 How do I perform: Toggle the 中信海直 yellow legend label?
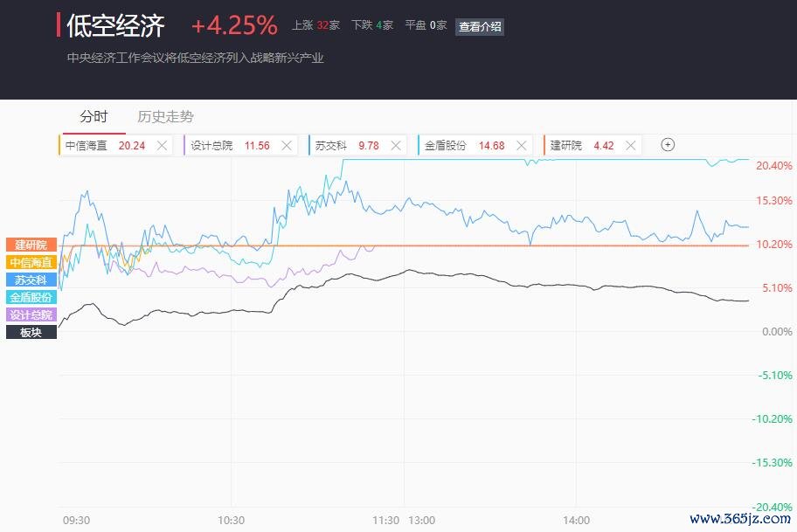(x=31, y=262)
